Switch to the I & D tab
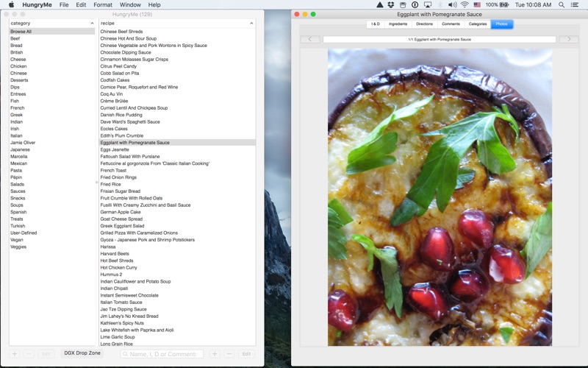 376,24
